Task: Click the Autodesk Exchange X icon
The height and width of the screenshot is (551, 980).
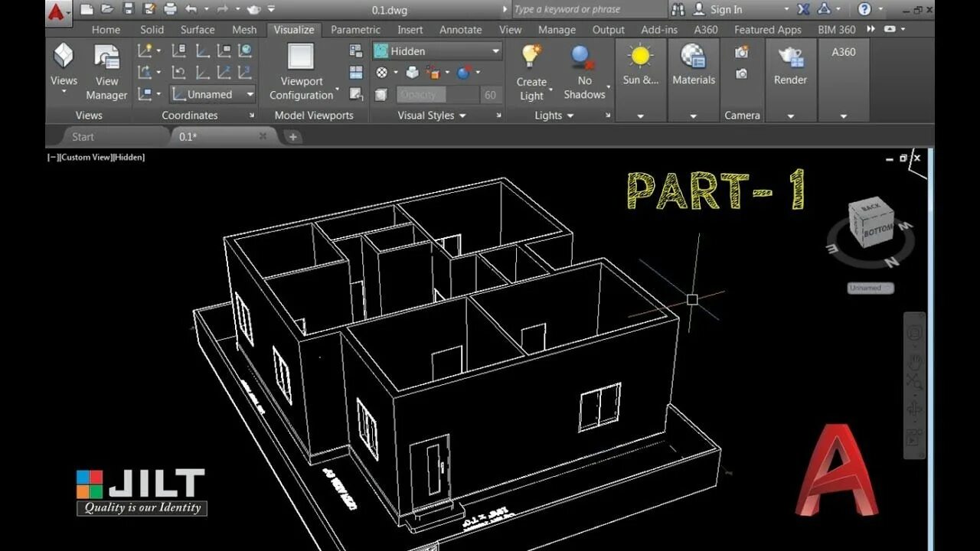Action: coord(803,9)
